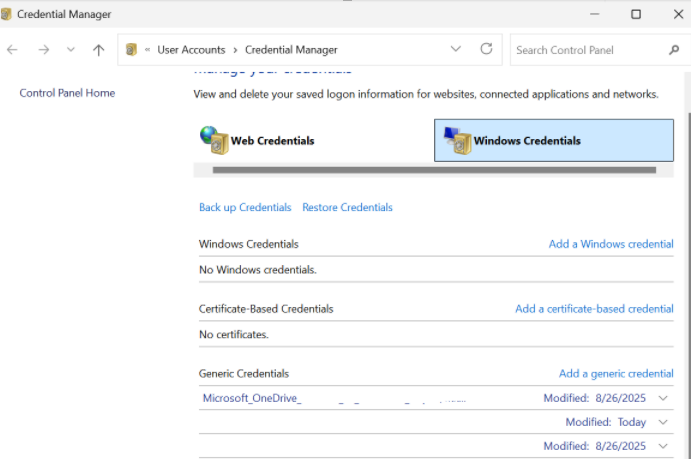The image size is (691, 459).
Task: Click the 'Certificate-Based Credentials' heading
Action: 266,309
